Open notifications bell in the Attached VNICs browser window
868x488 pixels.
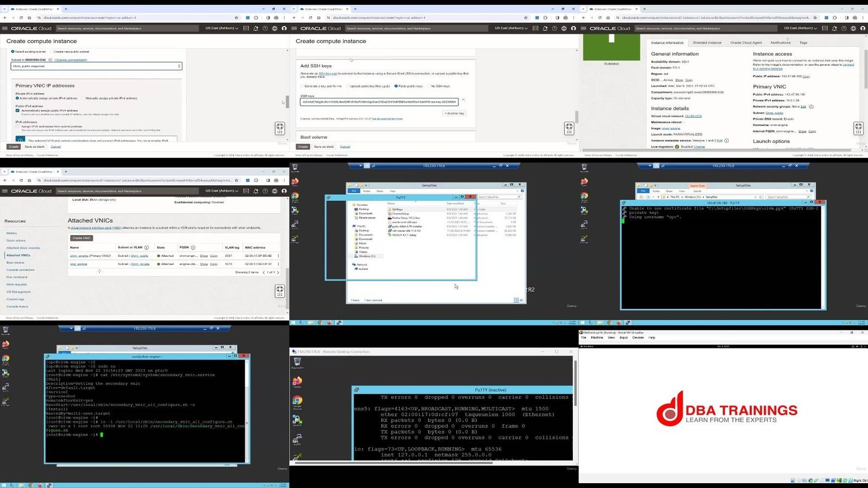(256, 191)
